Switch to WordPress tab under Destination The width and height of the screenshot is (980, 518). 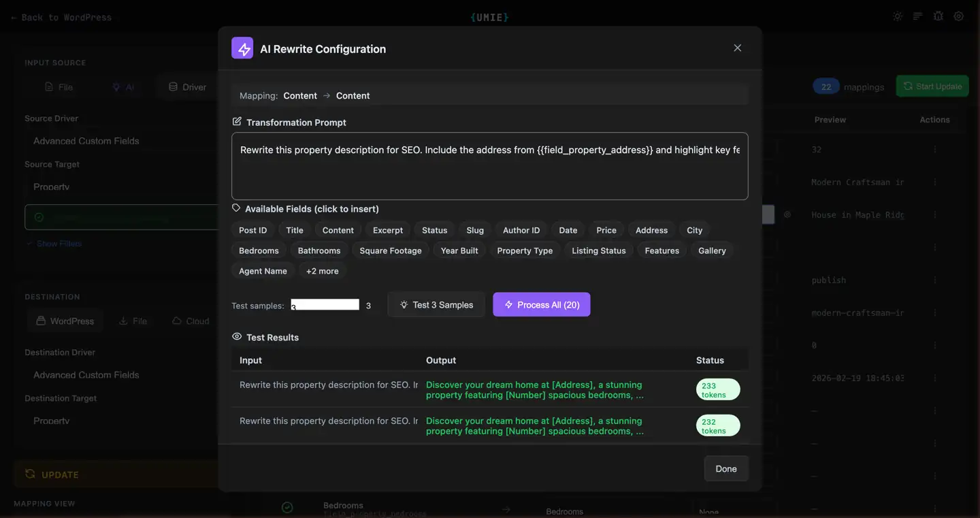65,321
